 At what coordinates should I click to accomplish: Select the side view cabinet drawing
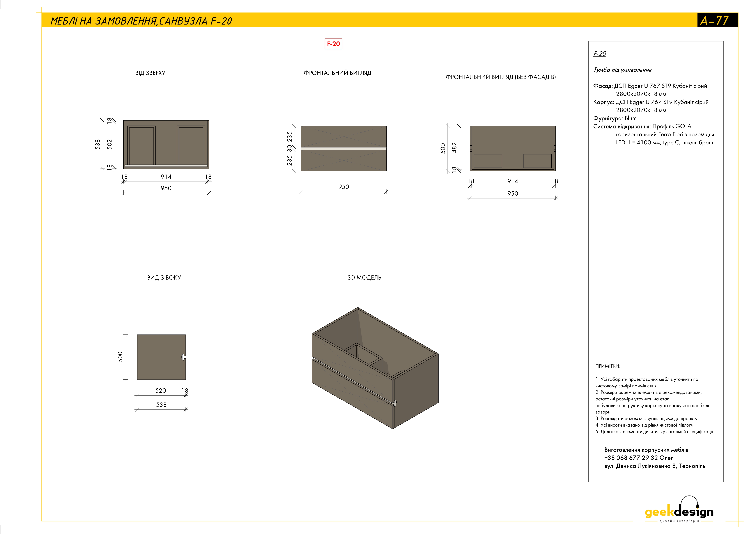pyautogui.click(x=161, y=357)
